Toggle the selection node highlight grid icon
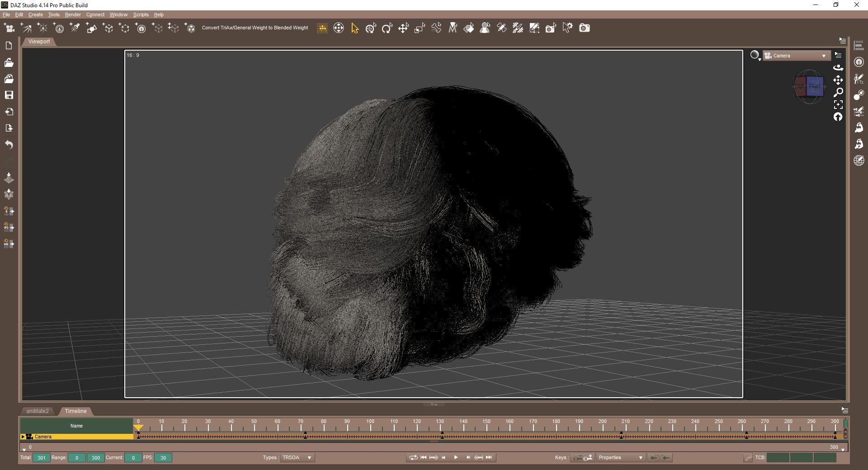Screen dimensions: 868x470 (x=322, y=28)
